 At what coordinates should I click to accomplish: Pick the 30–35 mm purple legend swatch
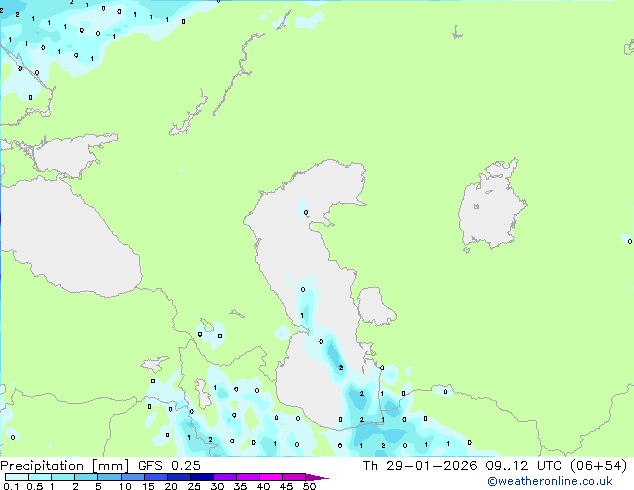[x=225, y=477]
